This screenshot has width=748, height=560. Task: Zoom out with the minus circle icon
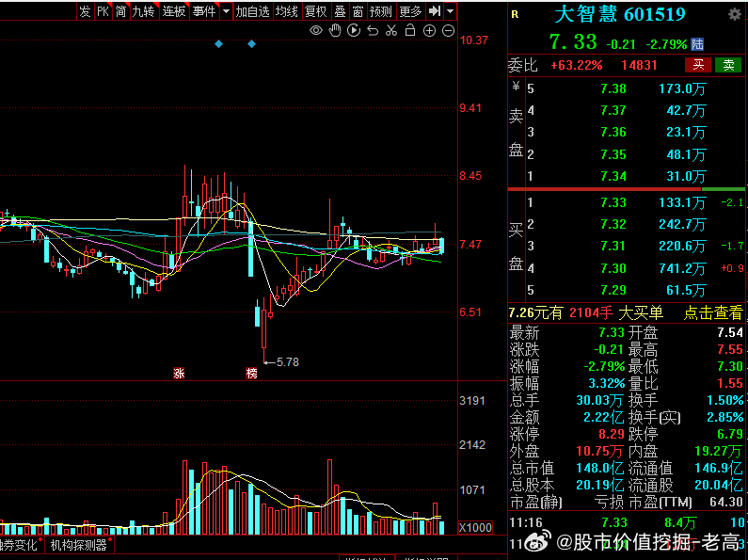[x=448, y=31]
